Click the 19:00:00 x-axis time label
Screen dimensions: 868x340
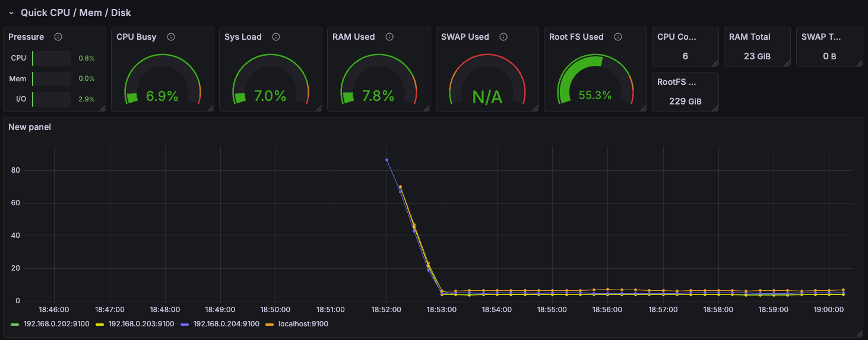pyautogui.click(x=829, y=310)
